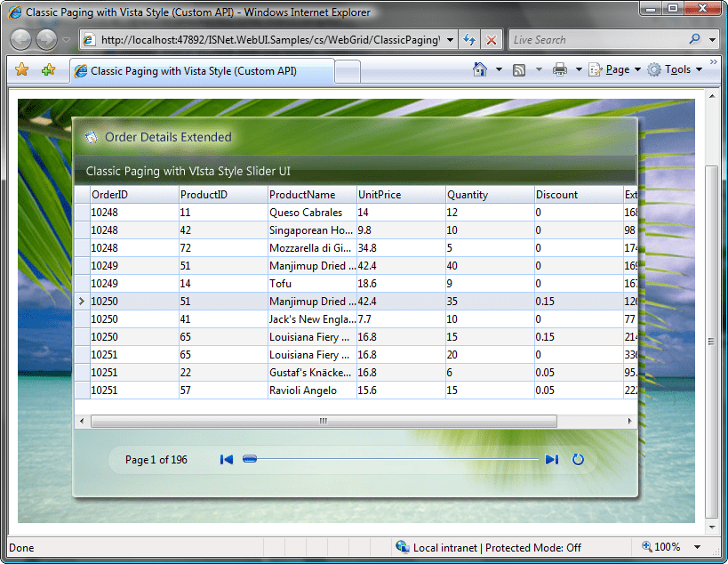Click the grid horizontal scrollbar
The image size is (728, 564).
click(x=324, y=421)
